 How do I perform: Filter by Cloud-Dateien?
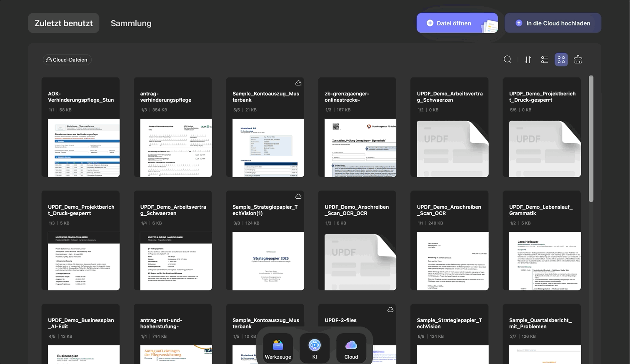click(67, 60)
